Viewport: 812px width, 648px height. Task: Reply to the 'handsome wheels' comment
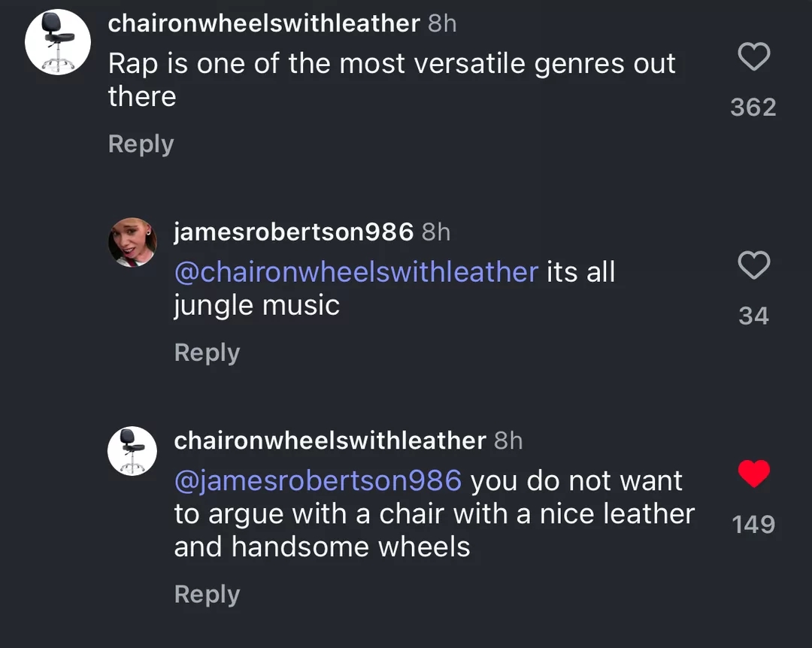coord(208,594)
